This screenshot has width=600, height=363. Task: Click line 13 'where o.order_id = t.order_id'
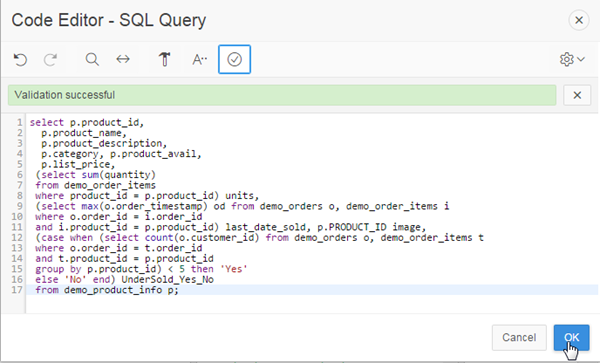pos(119,248)
